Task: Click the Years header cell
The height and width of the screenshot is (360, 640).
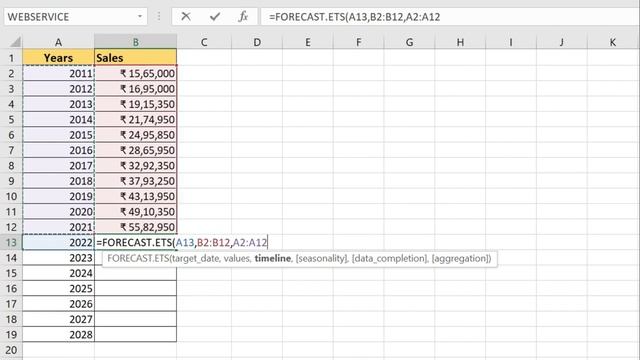Action: (x=58, y=58)
